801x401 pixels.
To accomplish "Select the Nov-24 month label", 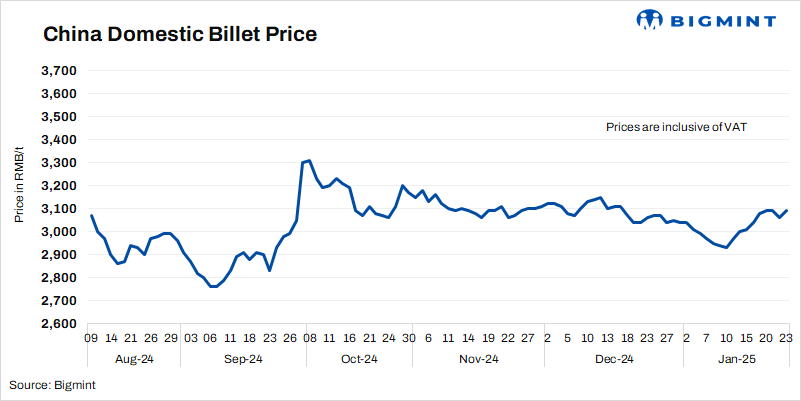I will click(x=478, y=358).
